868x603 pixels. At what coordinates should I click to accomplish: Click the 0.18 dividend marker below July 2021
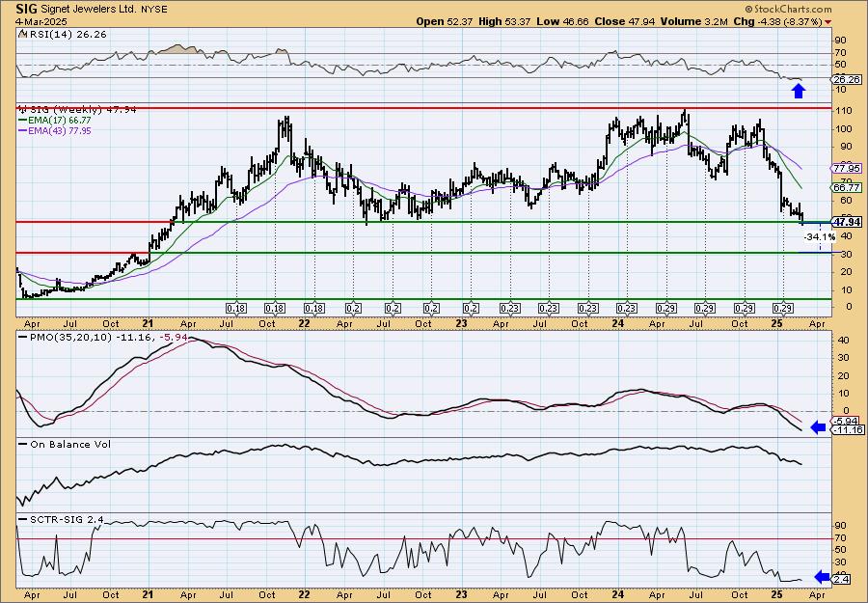(x=236, y=308)
